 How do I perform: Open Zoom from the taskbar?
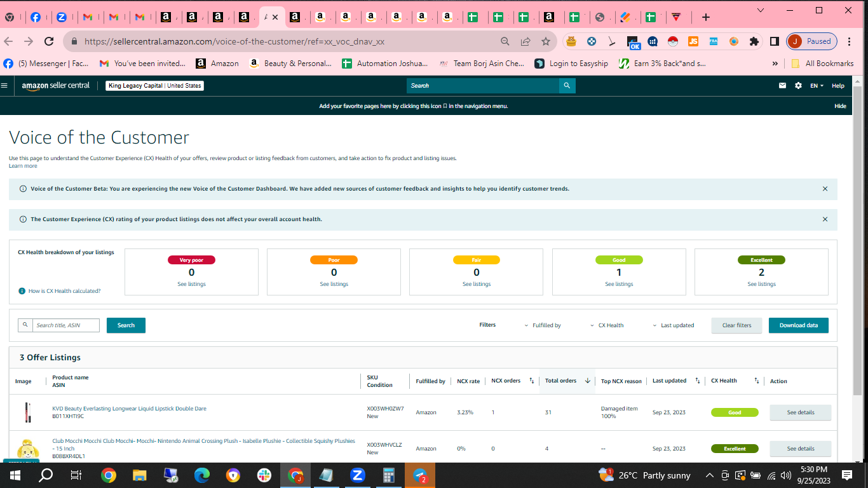coord(357,475)
